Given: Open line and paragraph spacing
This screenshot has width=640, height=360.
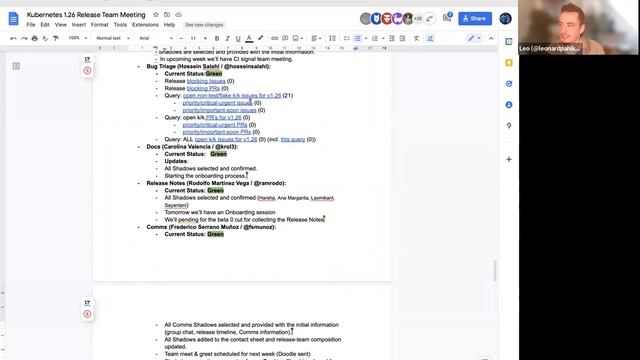Looking at the screenshot, I should tap(332, 38).
